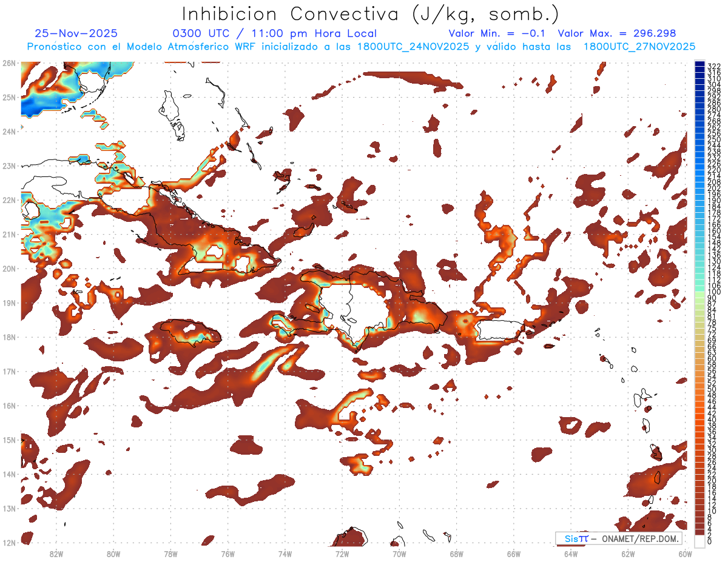The image size is (728, 562).
Task: Click the longitude label '72W'
Action: (x=342, y=554)
